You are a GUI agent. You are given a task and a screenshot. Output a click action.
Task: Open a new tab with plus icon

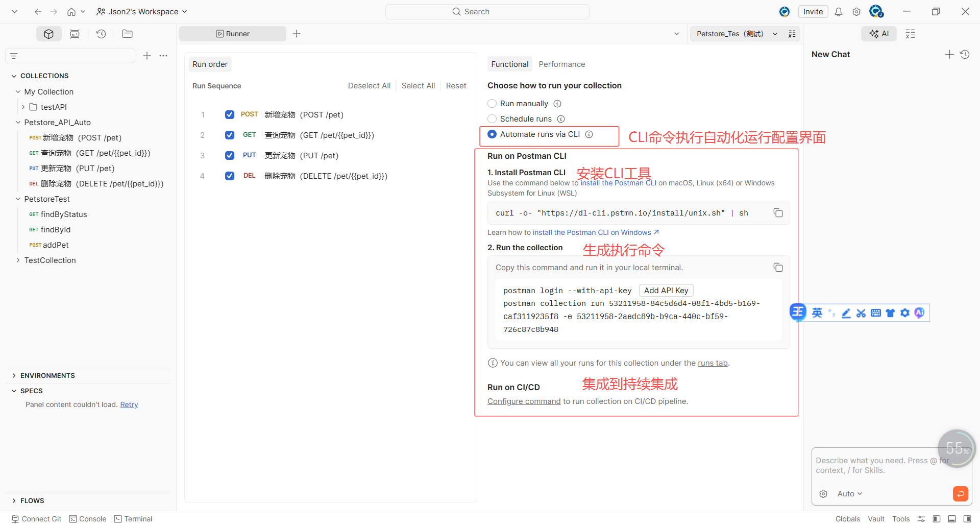click(x=297, y=34)
